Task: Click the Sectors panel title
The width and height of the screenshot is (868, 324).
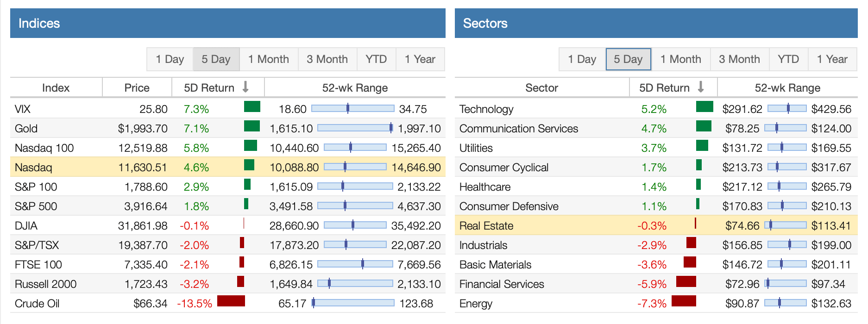Action: coord(485,23)
